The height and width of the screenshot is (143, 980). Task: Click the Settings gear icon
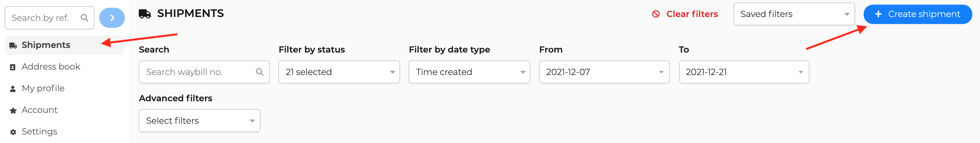pyautogui.click(x=13, y=132)
